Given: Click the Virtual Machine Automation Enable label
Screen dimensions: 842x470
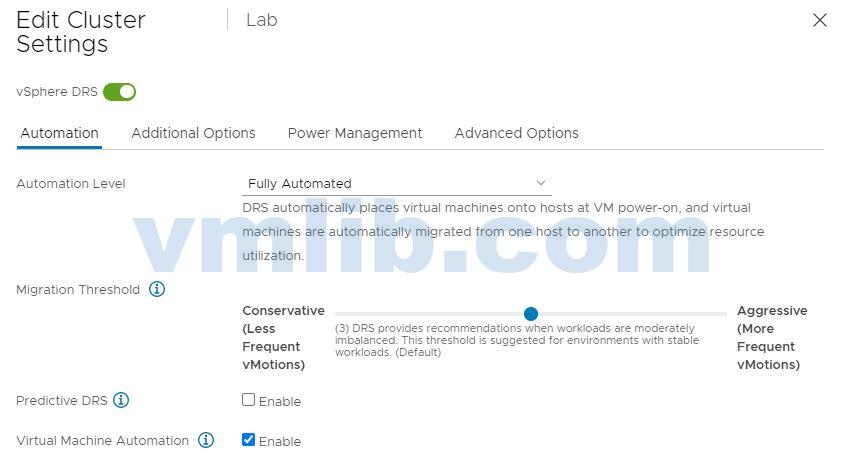Looking at the screenshot, I should (x=280, y=442).
